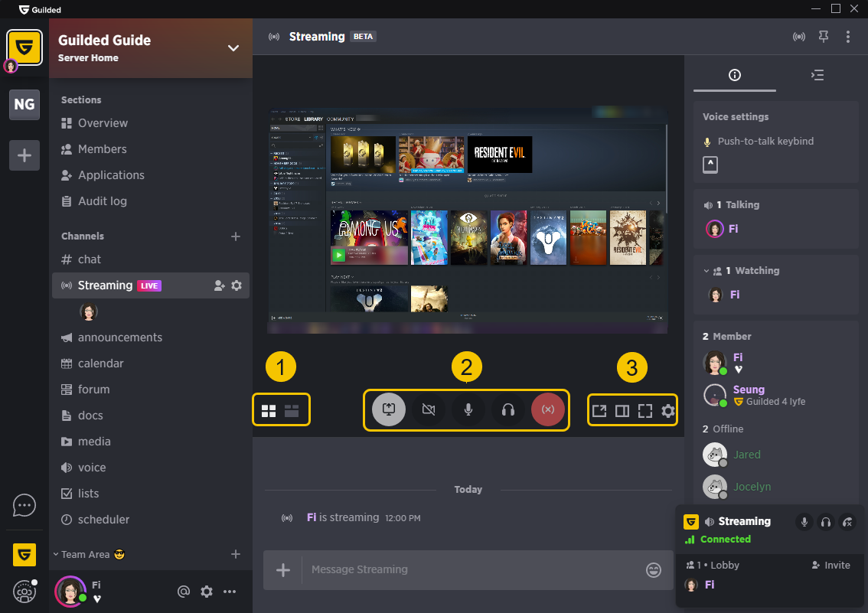Mute mic in the Connected voice panel
The width and height of the screenshot is (868, 613).
(804, 522)
